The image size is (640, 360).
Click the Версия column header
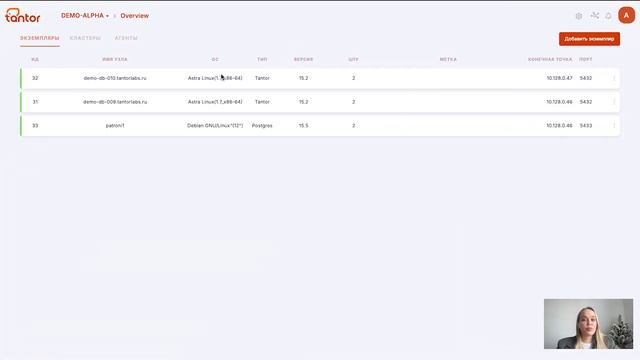pos(303,59)
